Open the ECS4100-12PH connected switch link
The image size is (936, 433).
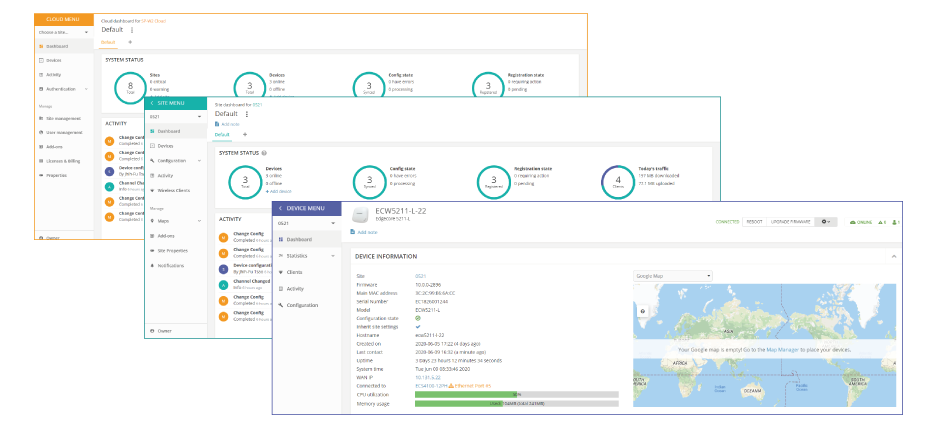[x=430, y=386]
